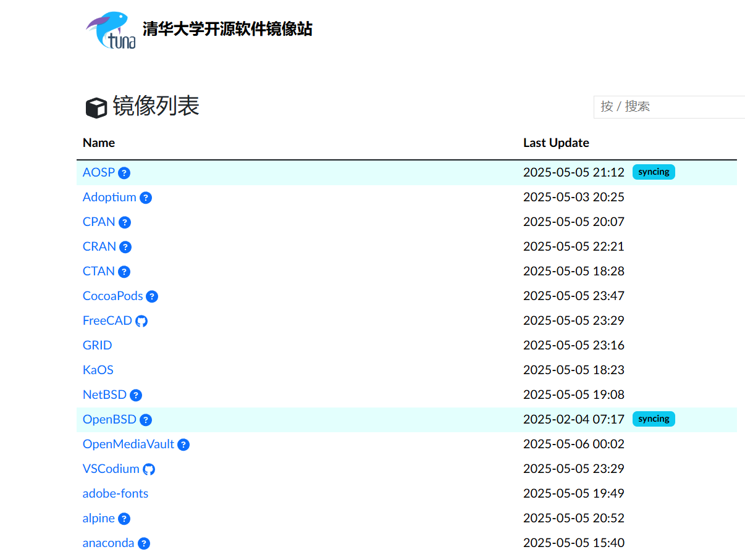This screenshot has height=560, width=745.
Task: Open the GRID mirror link
Action: click(98, 345)
